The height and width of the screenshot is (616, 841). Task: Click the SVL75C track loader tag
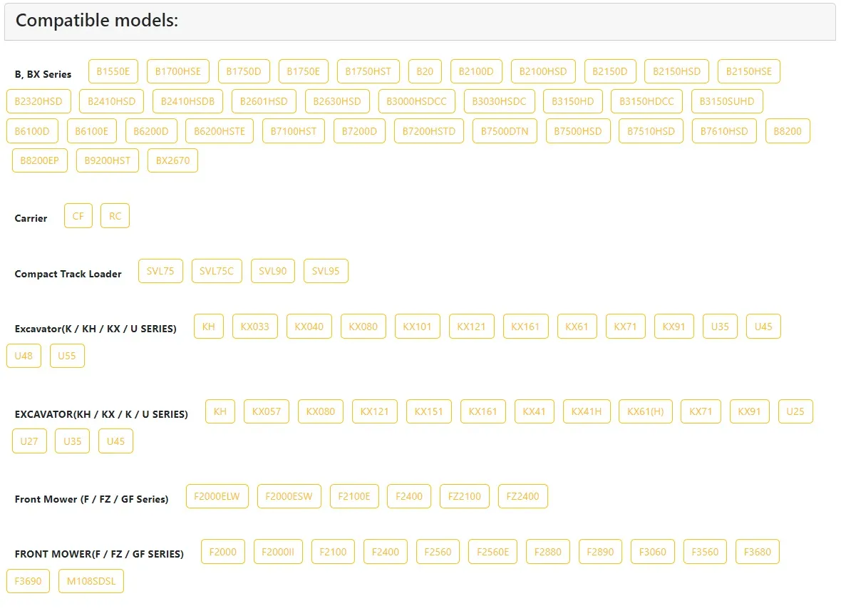pyautogui.click(x=217, y=271)
